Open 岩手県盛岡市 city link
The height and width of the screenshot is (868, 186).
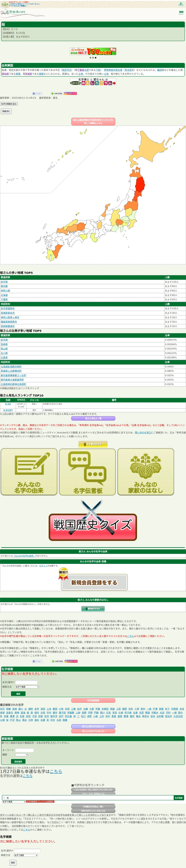pos(8,308)
